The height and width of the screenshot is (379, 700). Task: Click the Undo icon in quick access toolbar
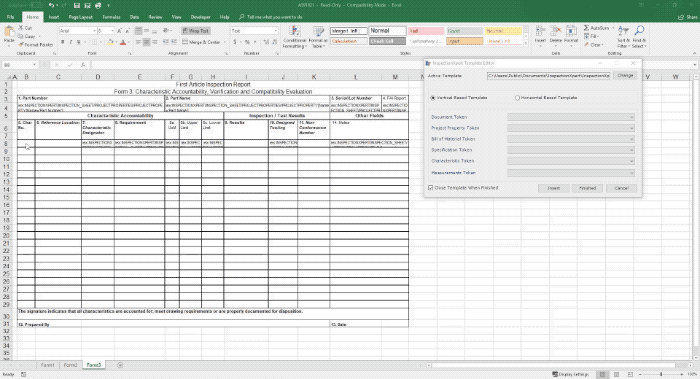pos(52,5)
